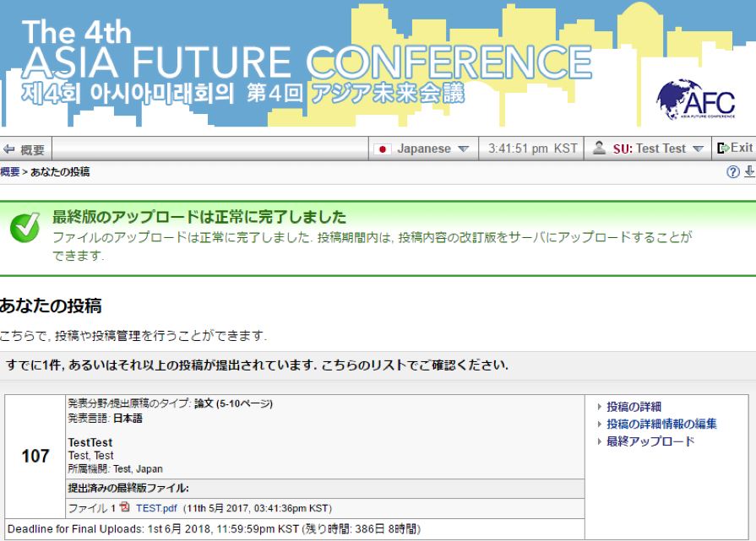
Task: Open 投稿の詳細 link
Action: click(x=634, y=407)
